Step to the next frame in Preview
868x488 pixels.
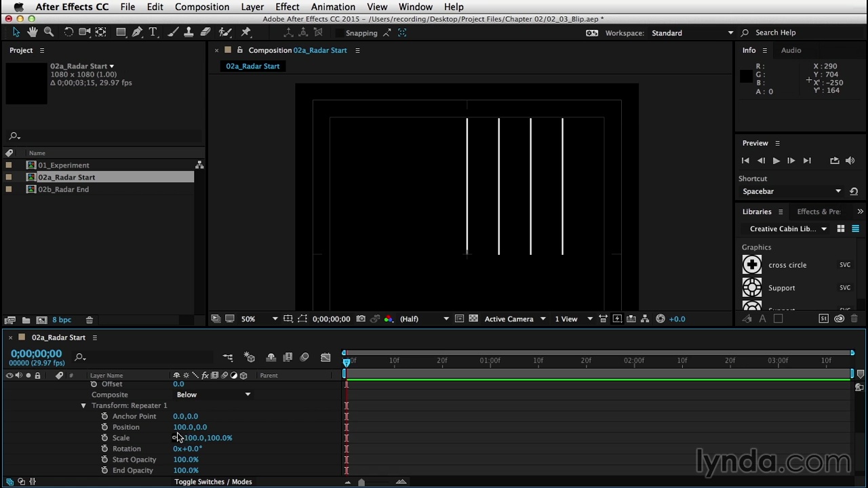pos(791,161)
